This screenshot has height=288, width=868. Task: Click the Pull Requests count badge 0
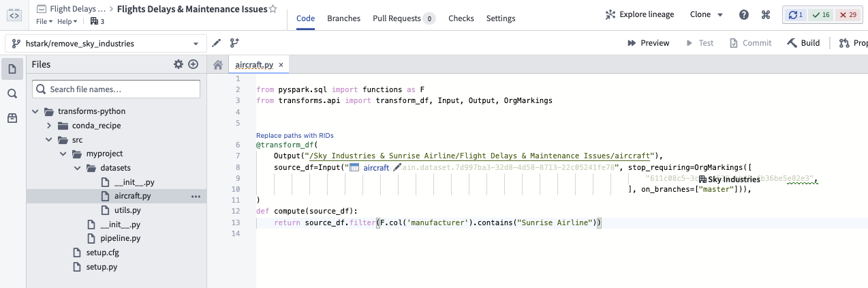point(429,18)
